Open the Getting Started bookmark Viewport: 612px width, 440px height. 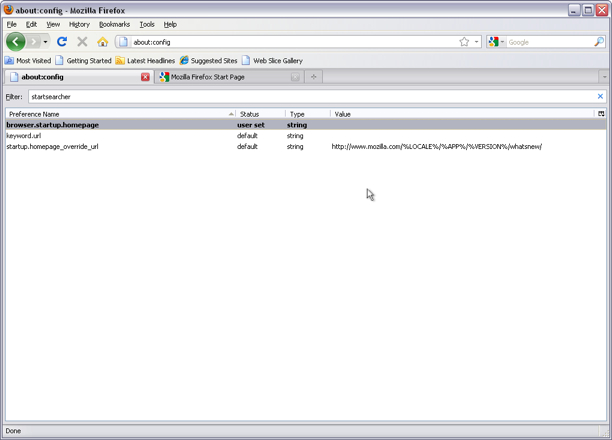pos(84,61)
